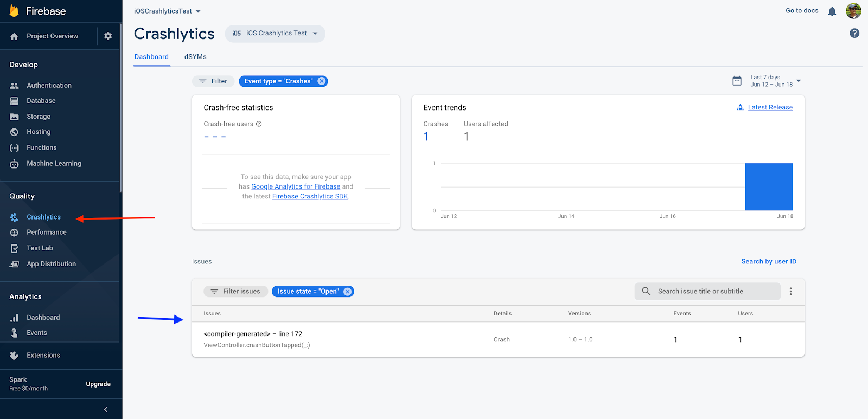Click the App Distribution icon

(x=14, y=264)
